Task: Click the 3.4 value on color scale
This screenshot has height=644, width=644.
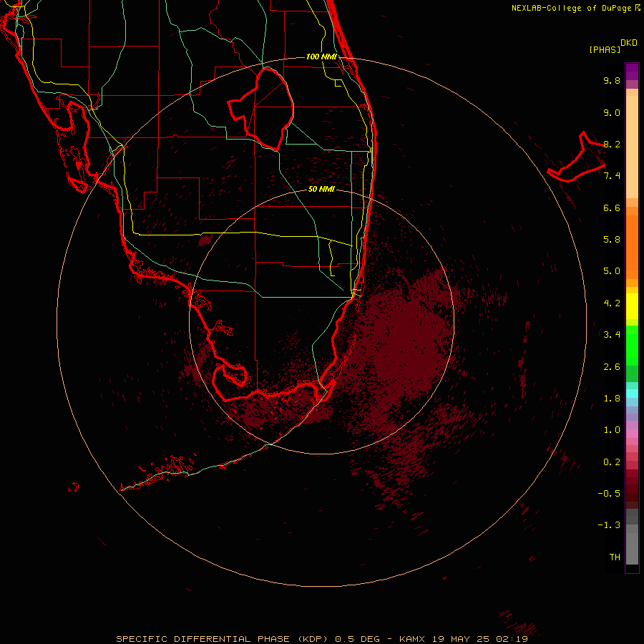Action: pyautogui.click(x=612, y=335)
